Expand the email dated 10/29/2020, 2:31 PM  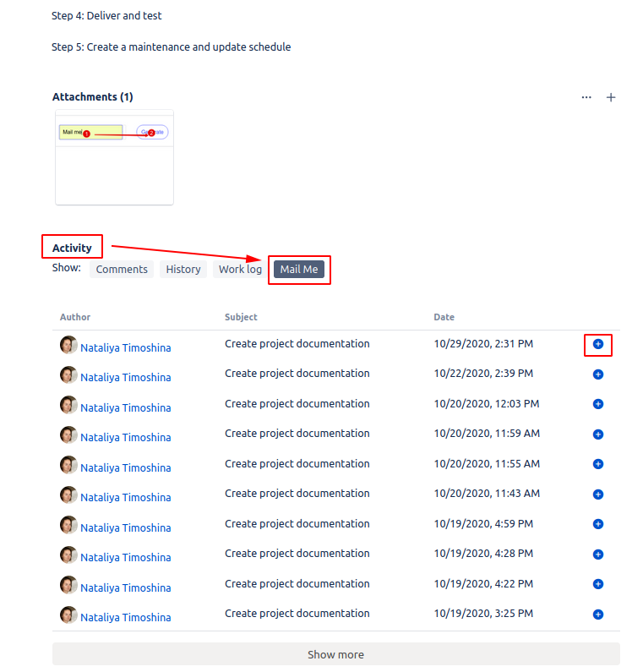(598, 344)
